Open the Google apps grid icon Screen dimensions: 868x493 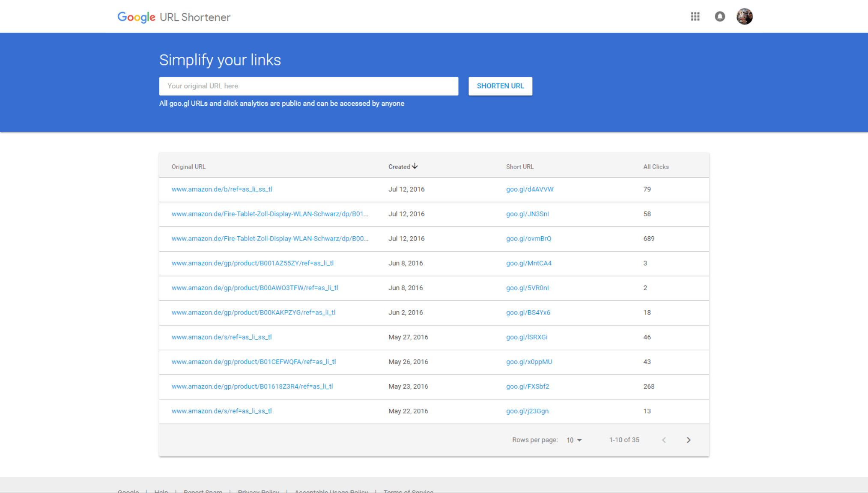pos(695,17)
